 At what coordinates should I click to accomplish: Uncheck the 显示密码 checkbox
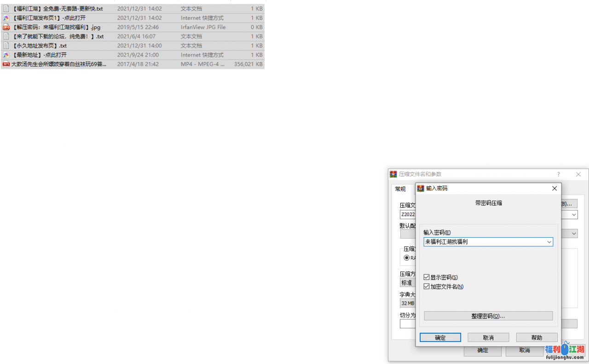click(x=426, y=277)
